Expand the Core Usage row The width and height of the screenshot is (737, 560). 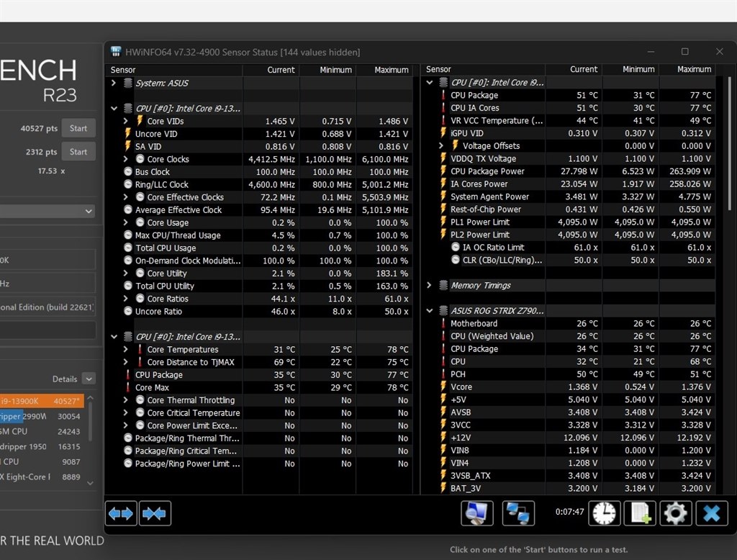(x=125, y=222)
